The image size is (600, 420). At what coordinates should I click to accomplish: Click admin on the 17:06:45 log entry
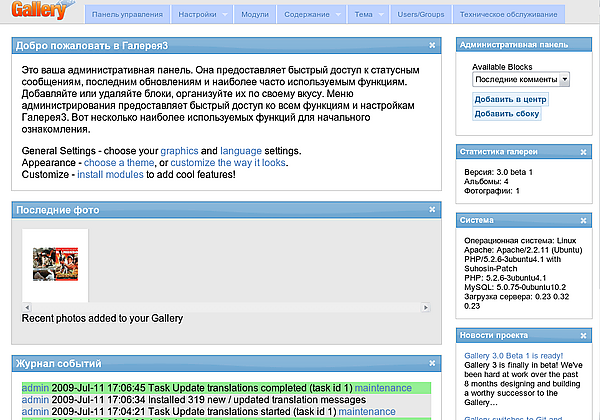point(35,388)
